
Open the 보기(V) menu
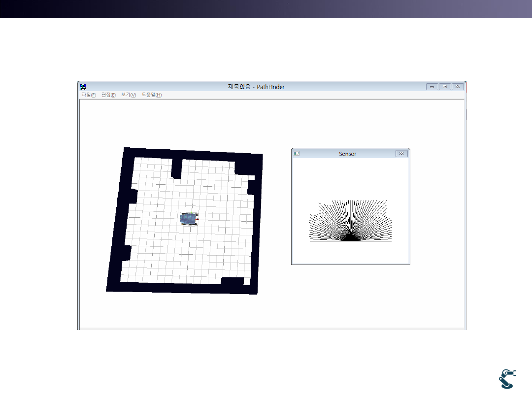tap(129, 95)
